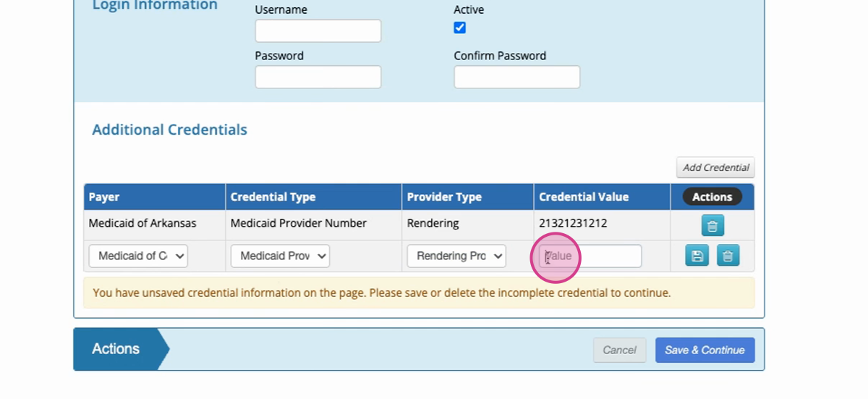Open the Payer dropdown
The height and width of the screenshot is (399, 868).
point(138,256)
